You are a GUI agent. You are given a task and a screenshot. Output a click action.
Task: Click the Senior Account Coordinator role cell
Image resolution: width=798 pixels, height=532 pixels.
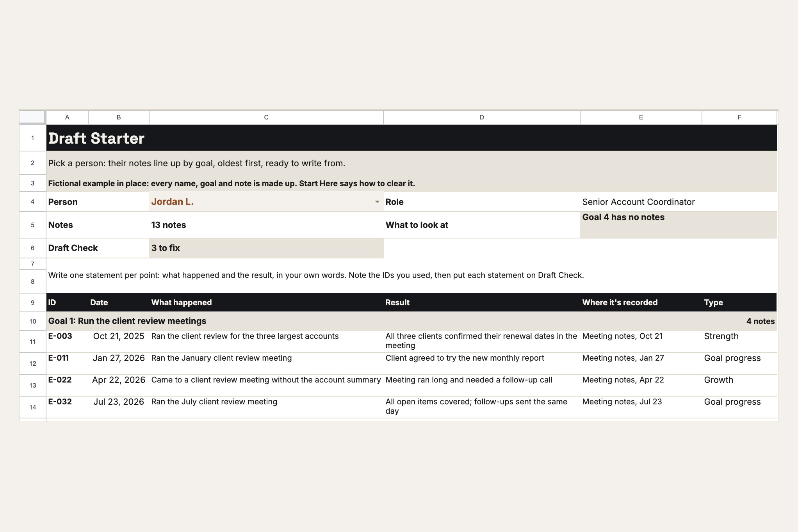(679, 202)
